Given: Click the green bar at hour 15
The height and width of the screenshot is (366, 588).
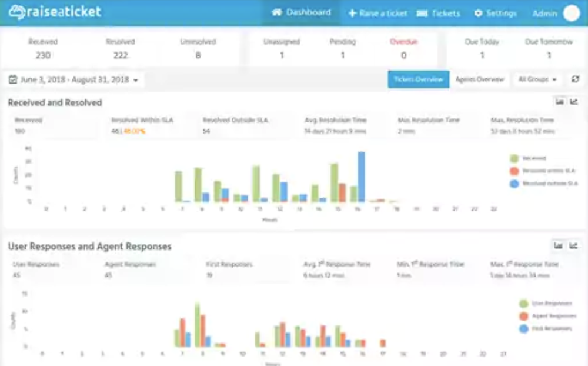Looking at the screenshot, I should (335, 183).
